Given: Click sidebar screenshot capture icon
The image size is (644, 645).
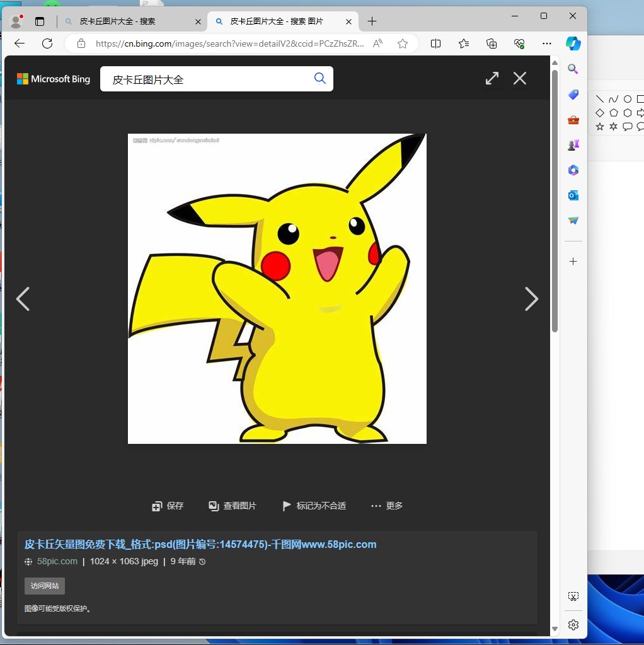Looking at the screenshot, I should coord(573,596).
